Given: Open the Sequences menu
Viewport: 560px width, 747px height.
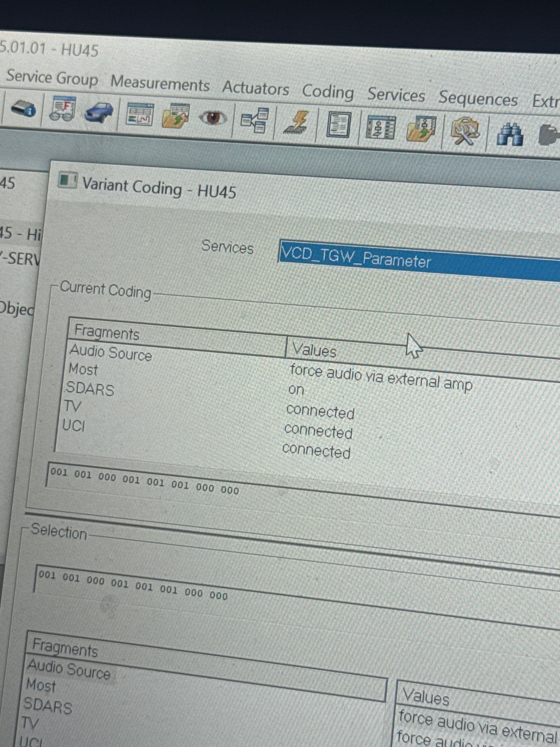Looking at the screenshot, I should click(x=478, y=99).
